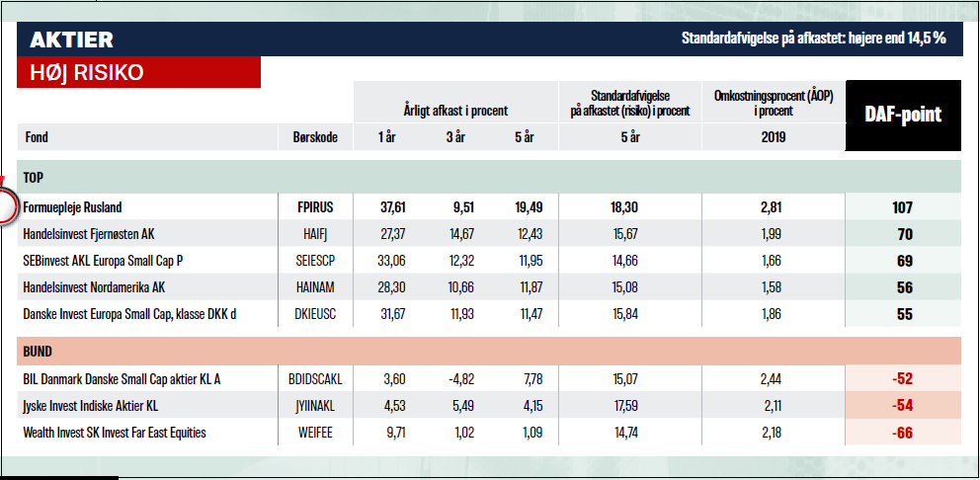Click the -52 DAF-point score
This screenshot has height=480, width=980.
[903, 379]
